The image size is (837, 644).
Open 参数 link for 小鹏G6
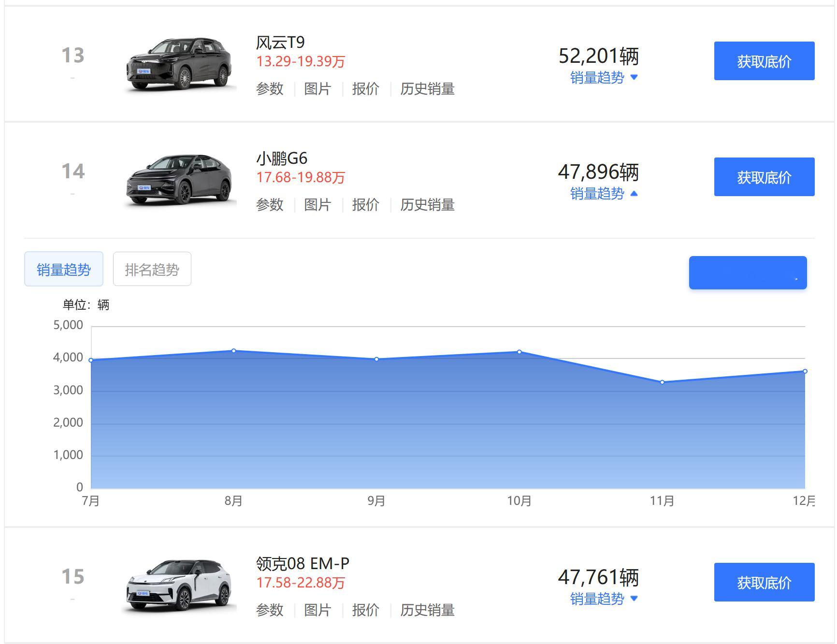tap(270, 205)
